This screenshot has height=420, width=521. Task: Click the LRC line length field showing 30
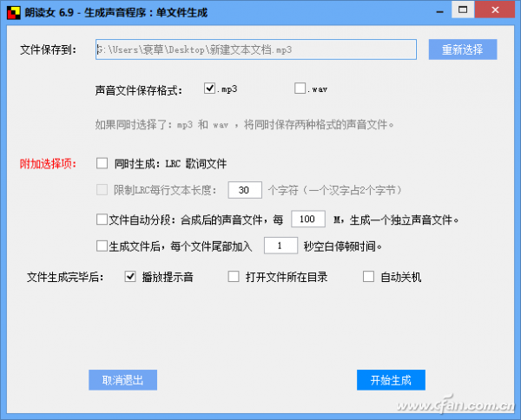[245, 190]
